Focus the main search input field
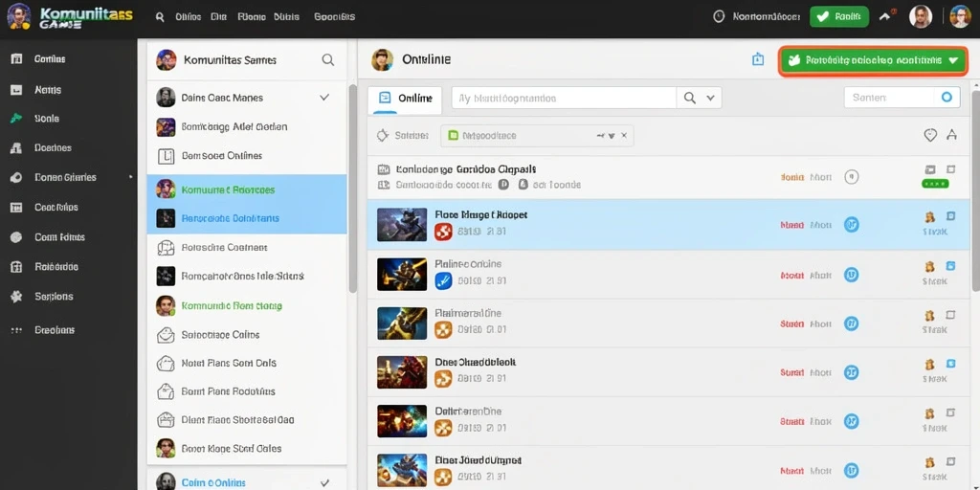The image size is (980, 490). (x=564, y=99)
